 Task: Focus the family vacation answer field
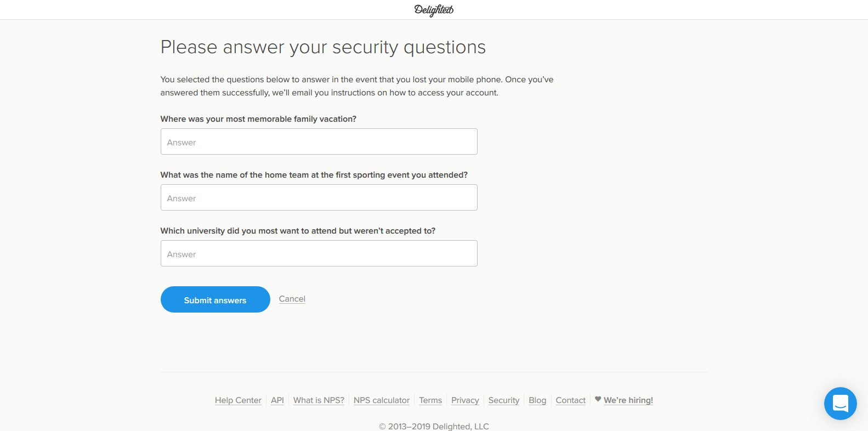pyautogui.click(x=319, y=141)
